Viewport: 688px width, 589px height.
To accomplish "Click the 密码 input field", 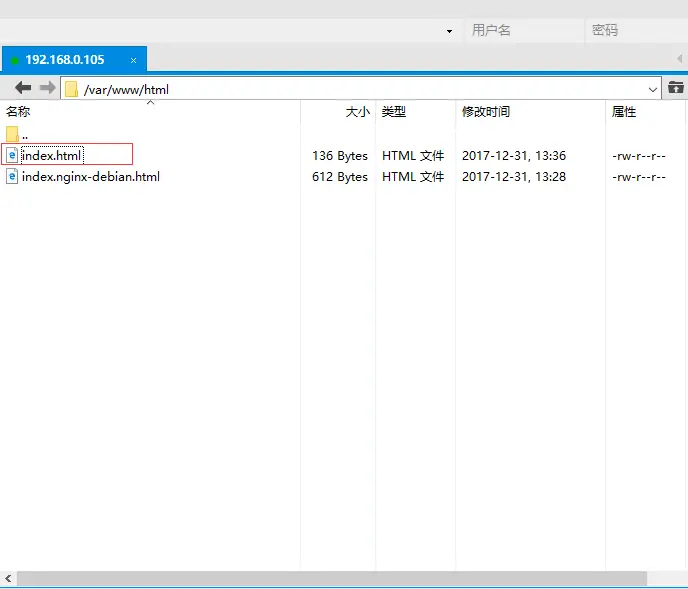I will click(638, 30).
